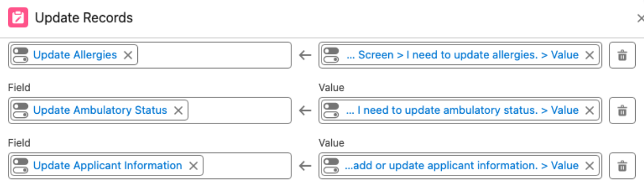Delete the Update Applicant Information row
The image size is (644, 191).
coord(622,166)
